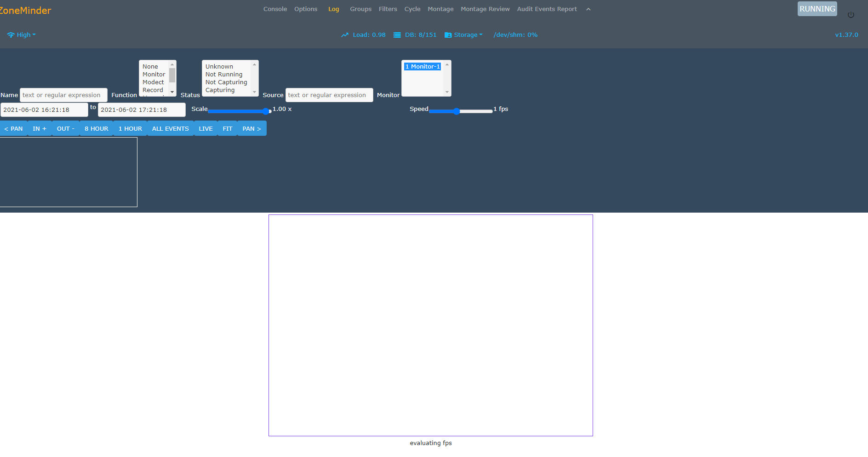Screen dimensions: 868x457
Task: Click the start date-time field
Action: (x=44, y=110)
